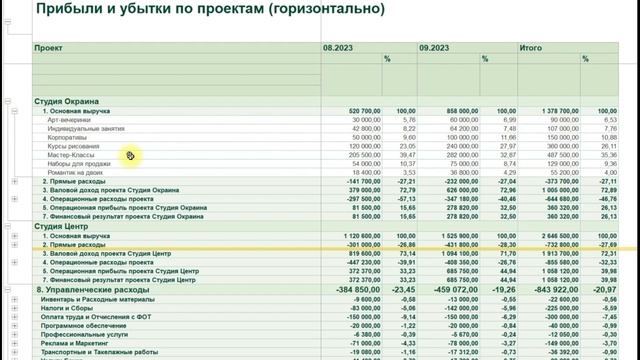Image resolution: width=640 pixels, height=360 pixels.
Task: Select 3. Валовой доход проекта Студия Центр
Action: coord(107,253)
